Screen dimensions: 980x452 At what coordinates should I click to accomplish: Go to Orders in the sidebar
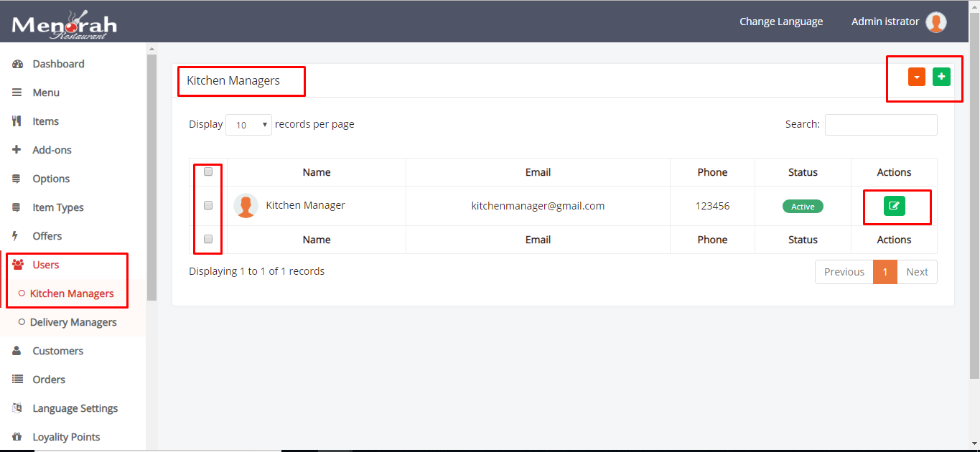(49, 380)
